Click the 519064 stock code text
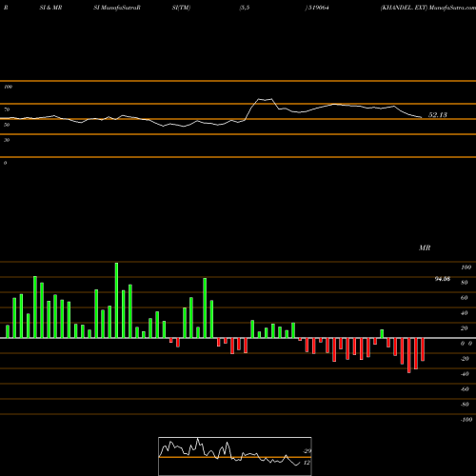Viewport: 476px width, 476px height. point(318,8)
